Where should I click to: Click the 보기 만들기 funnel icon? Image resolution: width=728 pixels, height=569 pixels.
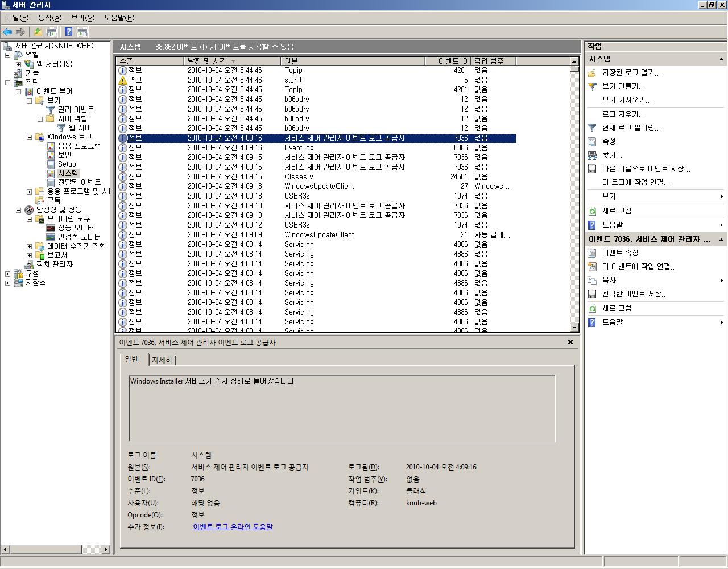tap(592, 86)
